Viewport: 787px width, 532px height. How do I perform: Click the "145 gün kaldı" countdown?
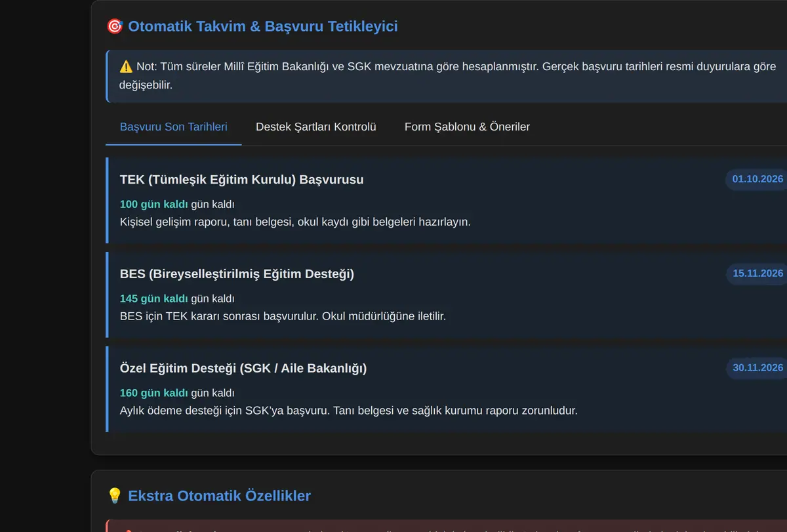[153, 298]
